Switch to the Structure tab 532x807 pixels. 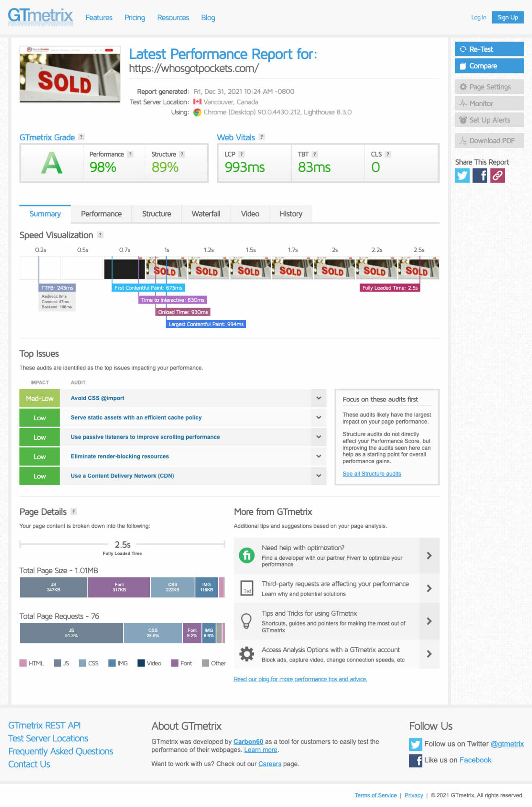(156, 214)
